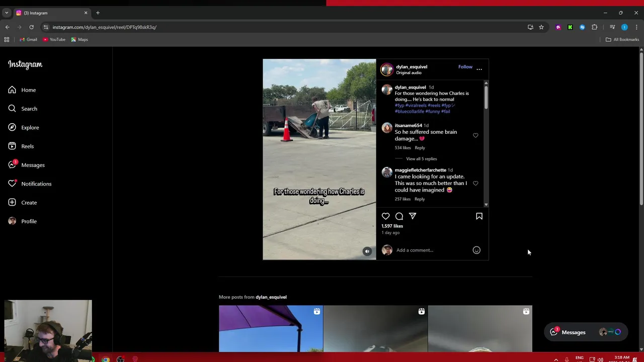Click the address bar URL
Image resolution: width=644 pixels, height=362 pixels.
[104, 27]
